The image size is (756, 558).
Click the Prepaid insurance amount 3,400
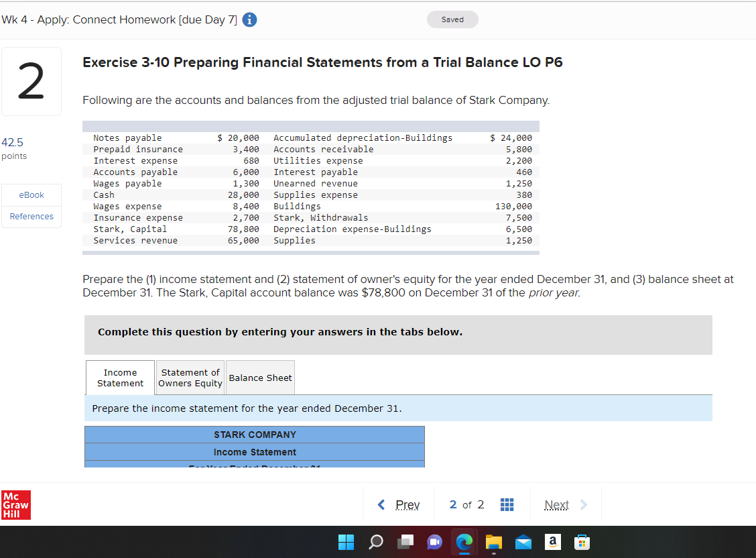point(246,150)
